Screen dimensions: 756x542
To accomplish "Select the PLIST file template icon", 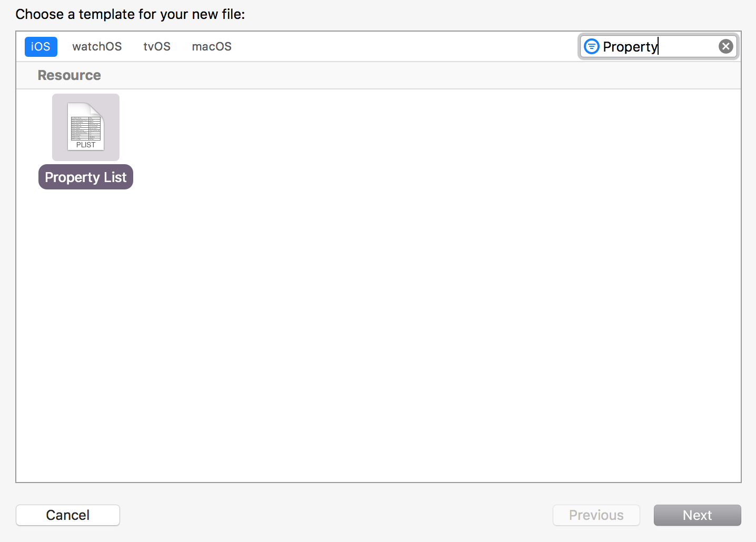I will 86,127.
